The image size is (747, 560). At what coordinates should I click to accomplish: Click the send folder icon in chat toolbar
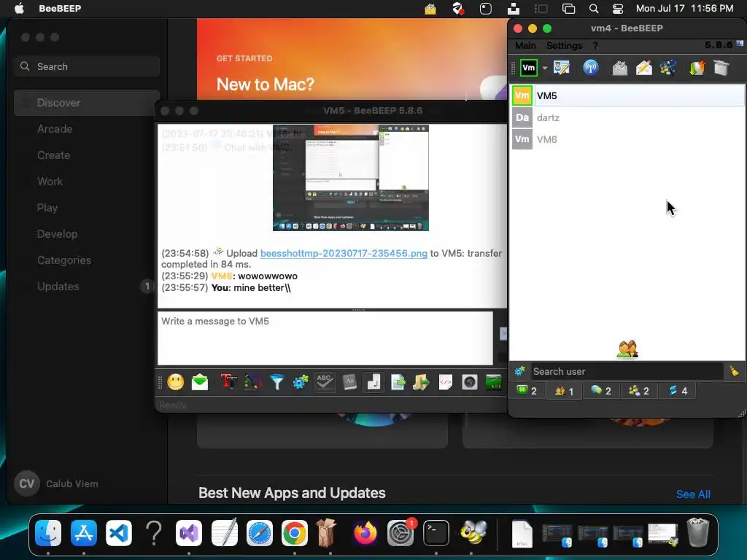coord(421,382)
